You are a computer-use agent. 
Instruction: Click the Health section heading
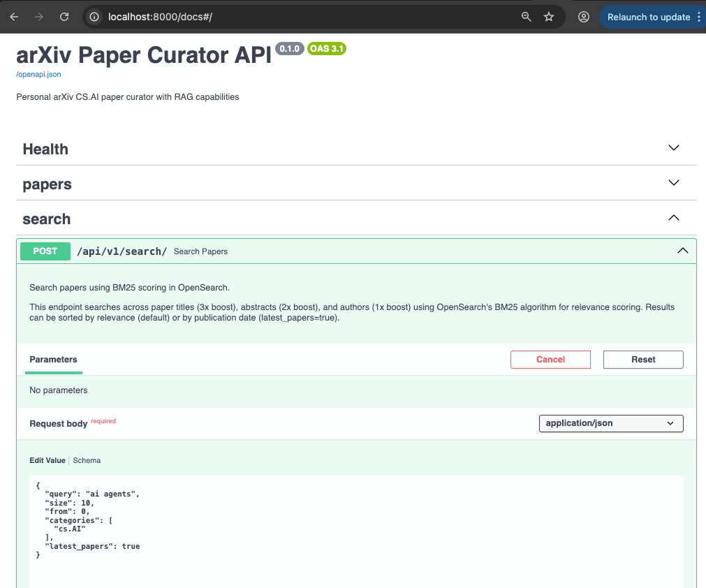45,149
